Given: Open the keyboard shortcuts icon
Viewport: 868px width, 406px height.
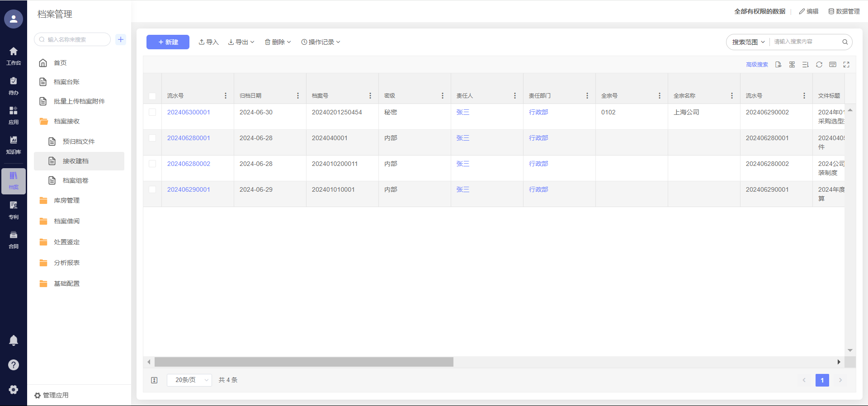Looking at the screenshot, I should click(x=833, y=65).
